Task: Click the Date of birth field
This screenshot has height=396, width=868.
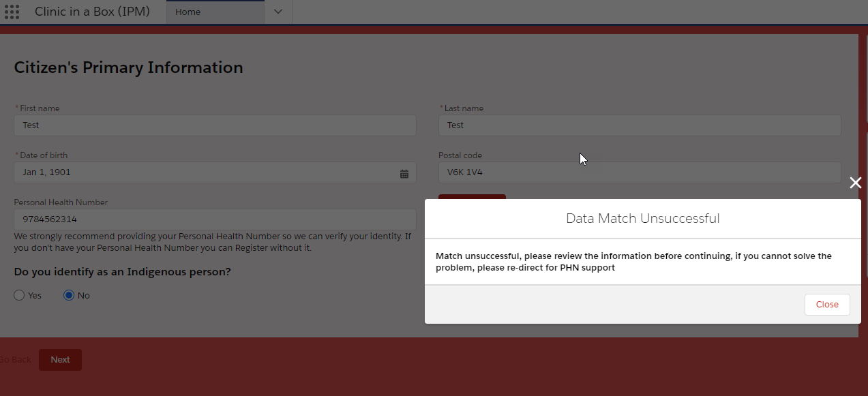Action: 215,172
